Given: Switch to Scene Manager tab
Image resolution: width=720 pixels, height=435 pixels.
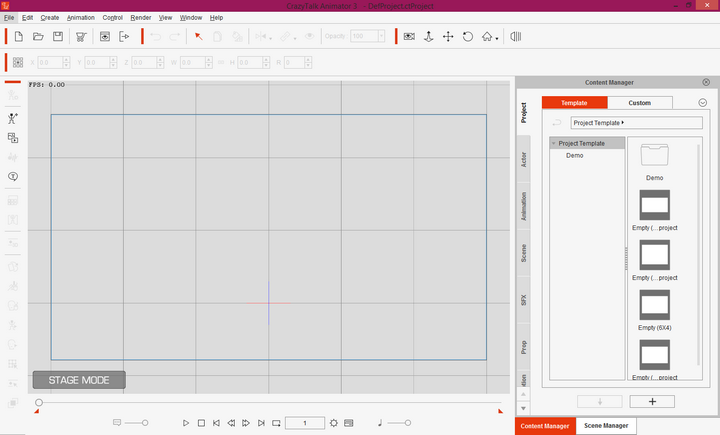Looking at the screenshot, I should pos(606,426).
